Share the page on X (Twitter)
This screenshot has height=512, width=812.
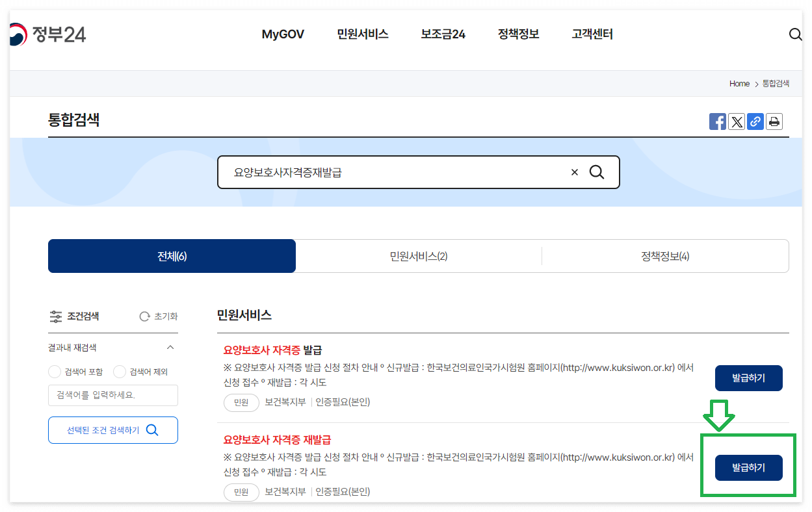[737, 121]
